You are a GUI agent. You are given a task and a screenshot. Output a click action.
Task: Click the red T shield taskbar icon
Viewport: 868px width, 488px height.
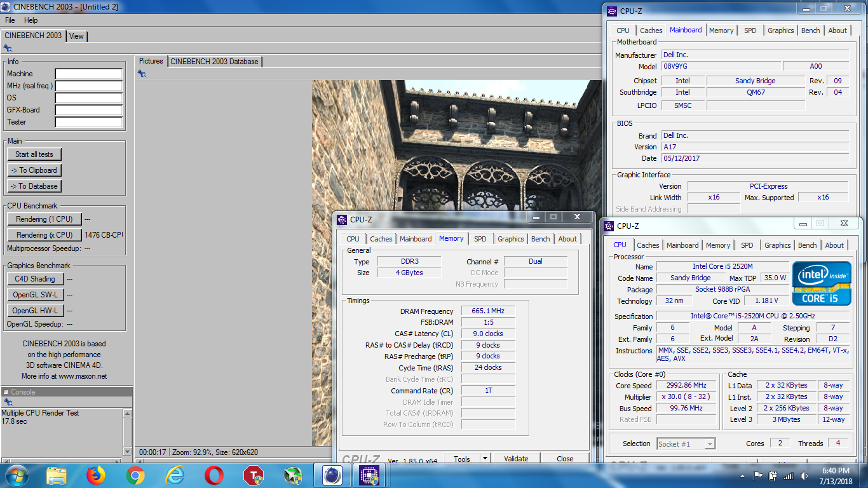(x=254, y=475)
